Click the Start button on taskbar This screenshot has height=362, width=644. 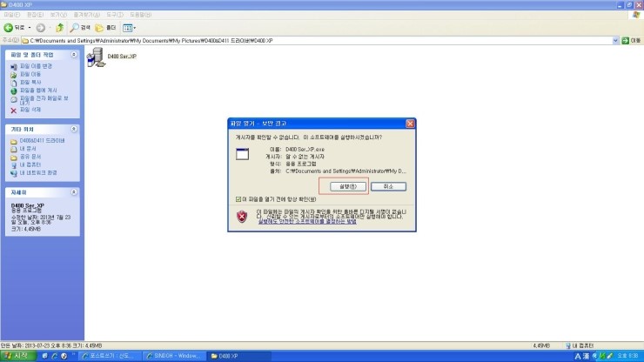[x=18, y=356]
